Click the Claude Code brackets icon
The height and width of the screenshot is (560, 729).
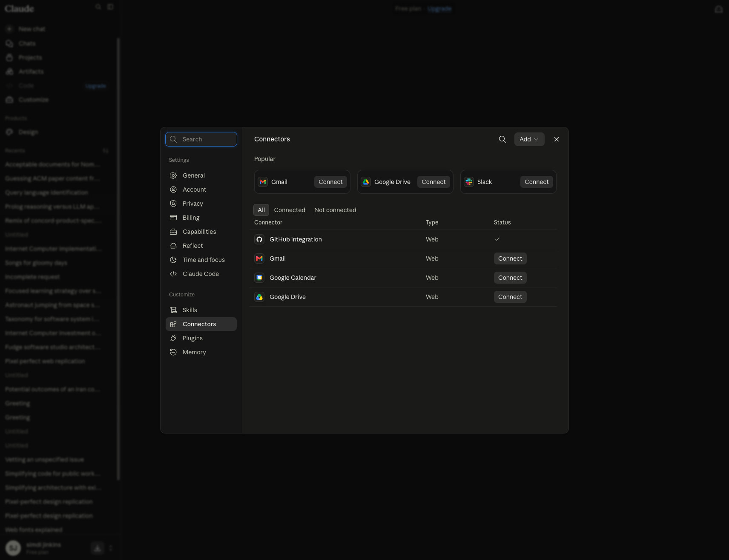[x=173, y=274]
